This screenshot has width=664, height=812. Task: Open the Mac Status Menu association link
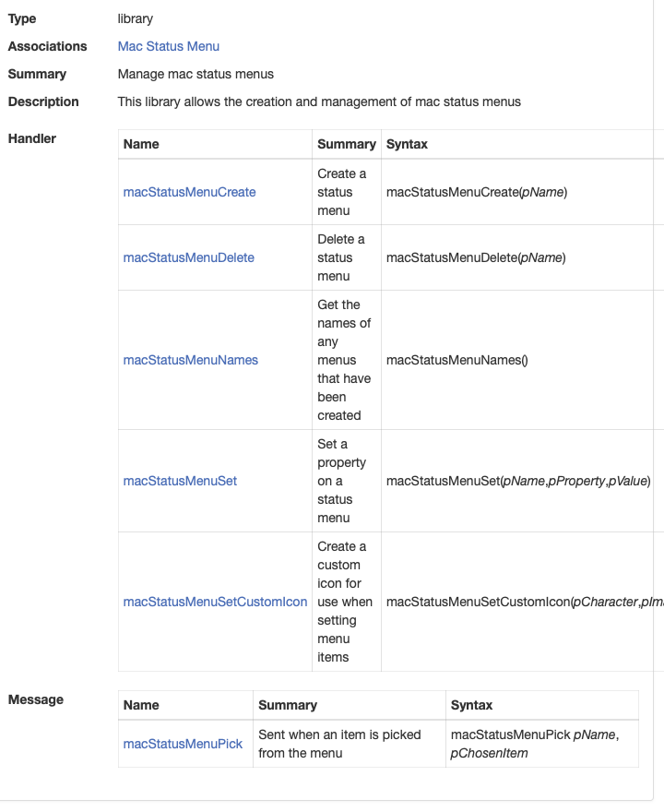(169, 46)
